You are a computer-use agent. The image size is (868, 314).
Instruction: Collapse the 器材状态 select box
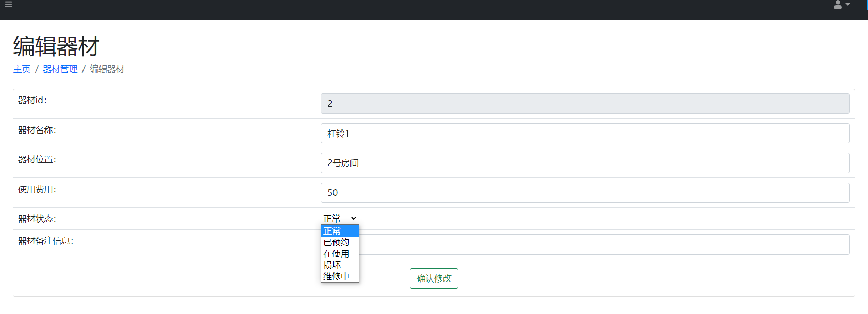340,219
